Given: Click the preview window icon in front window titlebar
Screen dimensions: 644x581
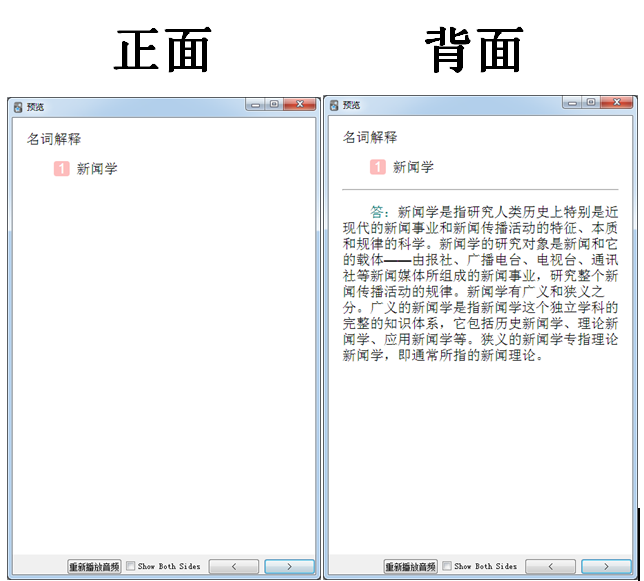Looking at the screenshot, I should 18,108.
